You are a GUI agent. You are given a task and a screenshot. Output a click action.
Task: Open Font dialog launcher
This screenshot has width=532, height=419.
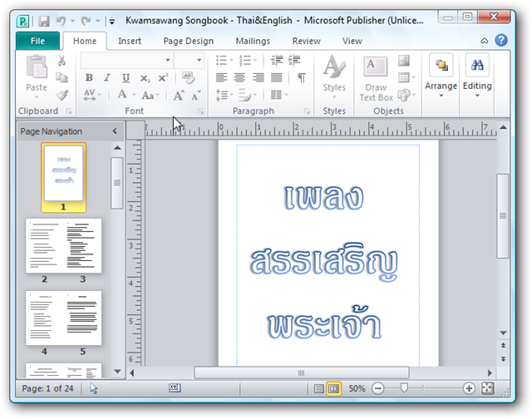[x=200, y=111]
